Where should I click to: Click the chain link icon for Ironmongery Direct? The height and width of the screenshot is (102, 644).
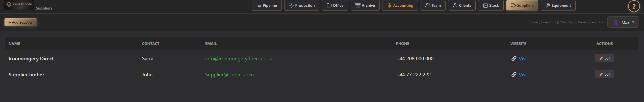click(514, 59)
